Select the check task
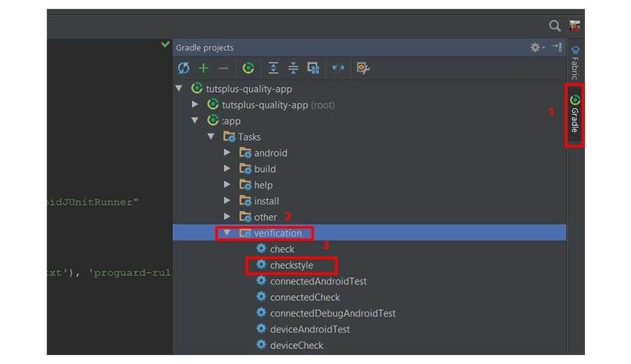 [x=282, y=249]
